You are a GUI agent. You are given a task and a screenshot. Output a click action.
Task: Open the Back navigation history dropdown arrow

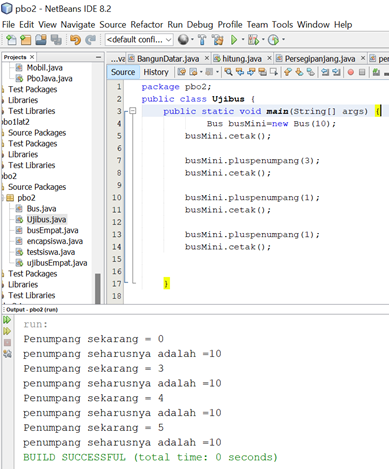click(x=201, y=72)
